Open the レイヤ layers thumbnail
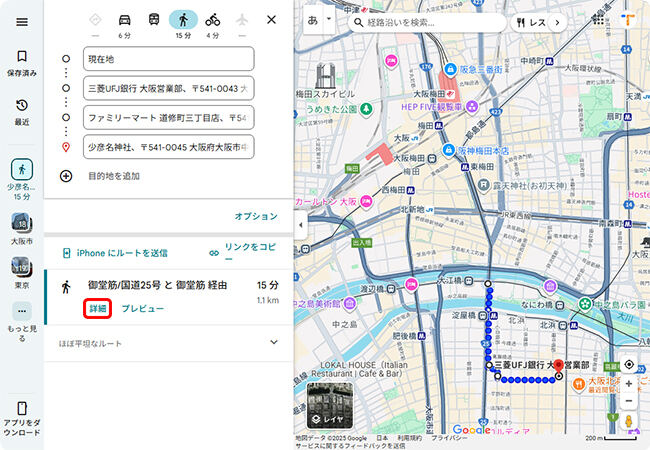 tap(330, 405)
